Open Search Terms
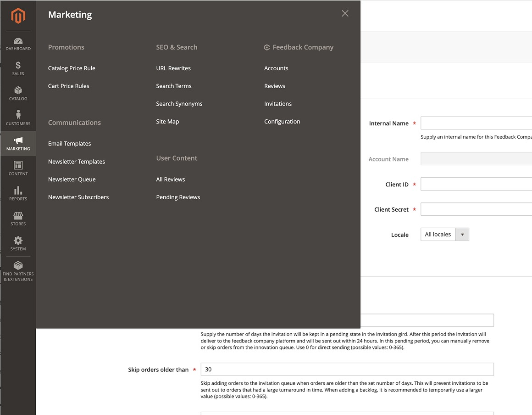Screen dimensions: 532x415 tap(174, 86)
